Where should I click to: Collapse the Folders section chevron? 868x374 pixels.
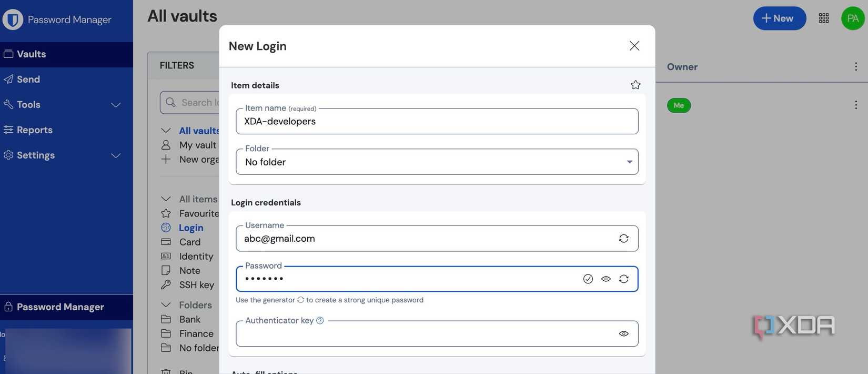[x=166, y=305]
